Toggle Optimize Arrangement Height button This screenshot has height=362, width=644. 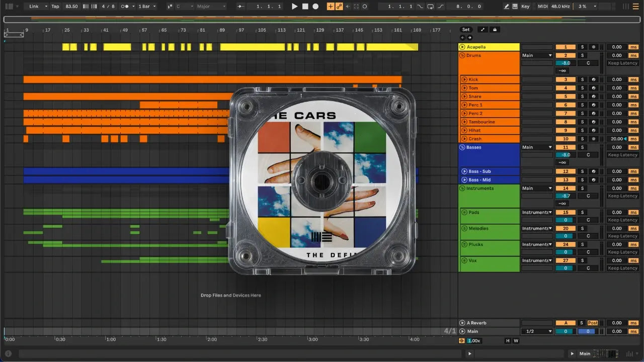[482, 30]
